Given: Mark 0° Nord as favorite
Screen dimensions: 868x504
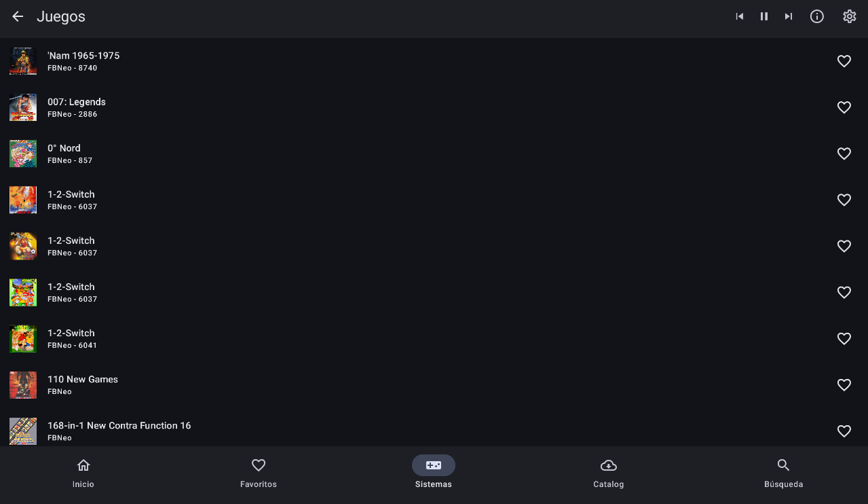Looking at the screenshot, I should (x=844, y=154).
